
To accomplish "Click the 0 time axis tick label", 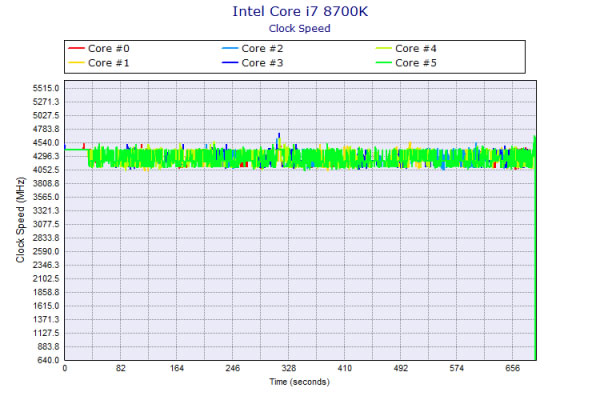I will pyautogui.click(x=65, y=368).
